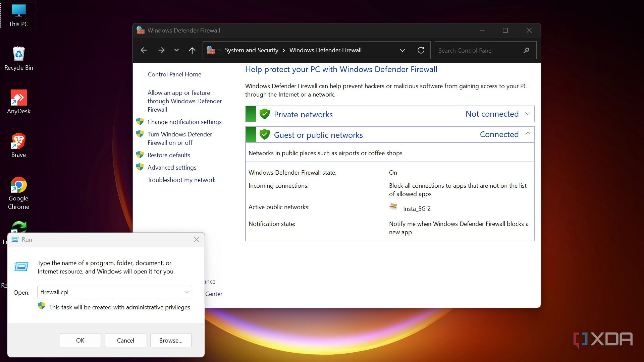The width and height of the screenshot is (644, 362).
Task: Open the This PC desktop icon
Action: (x=18, y=15)
